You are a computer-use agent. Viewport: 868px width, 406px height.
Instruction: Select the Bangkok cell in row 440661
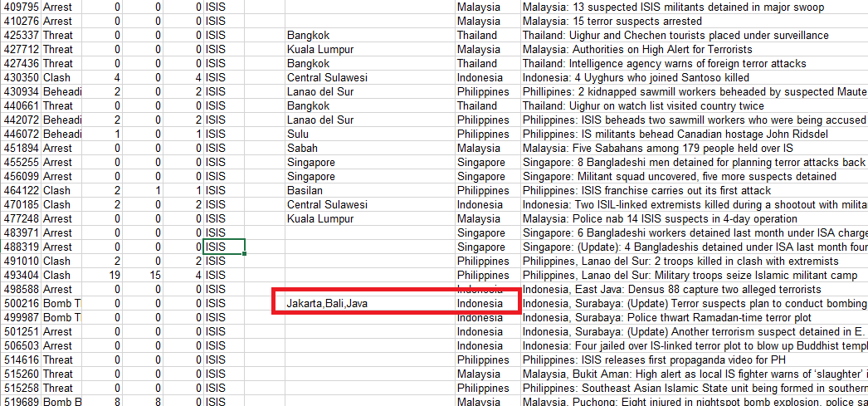tap(369, 105)
